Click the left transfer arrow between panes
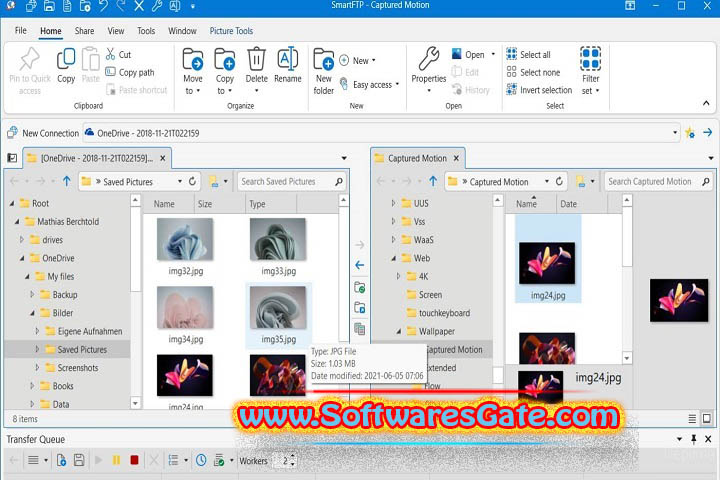This screenshot has height=480, width=720. pyautogui.click(x=360, y=265)
